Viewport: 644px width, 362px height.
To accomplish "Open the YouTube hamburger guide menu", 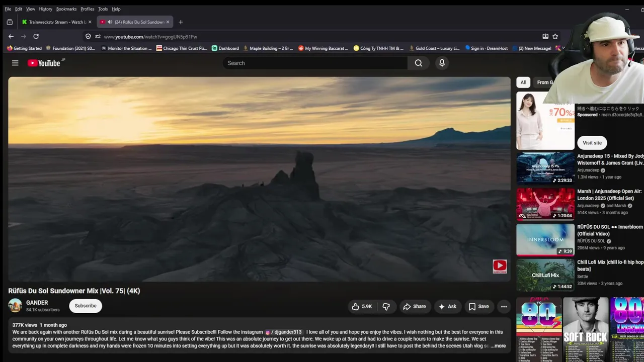I will tap(15, 63).
